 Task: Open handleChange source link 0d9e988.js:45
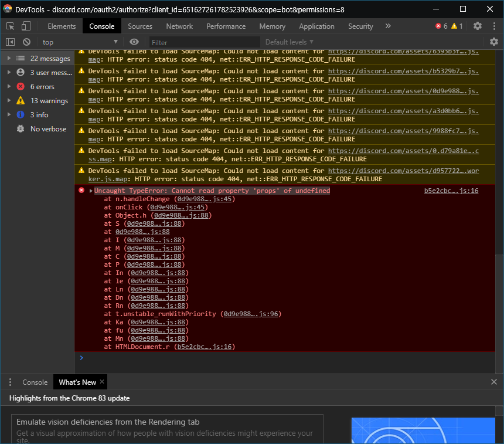205,199
